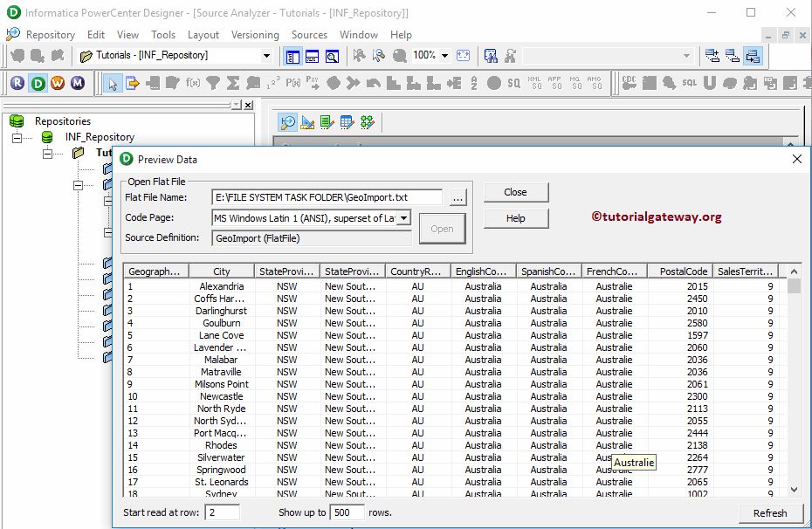Toggle the Navigator window view icon
This screenshot has height=529, width=812.
[292, 56]
